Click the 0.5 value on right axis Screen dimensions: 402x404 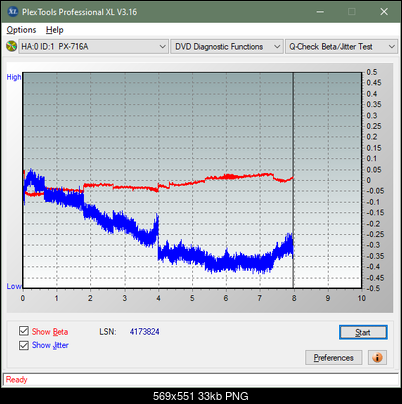(x=372, y=72)
